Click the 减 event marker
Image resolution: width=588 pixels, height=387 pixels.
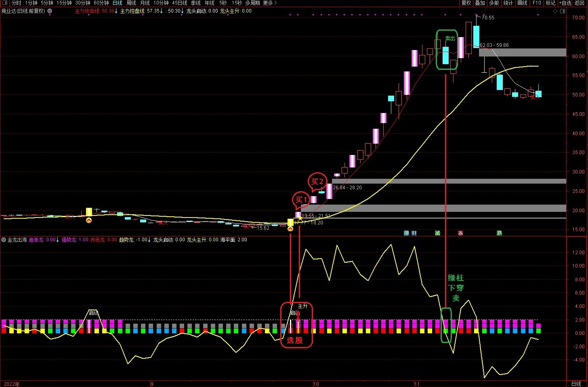click(437, 233)
